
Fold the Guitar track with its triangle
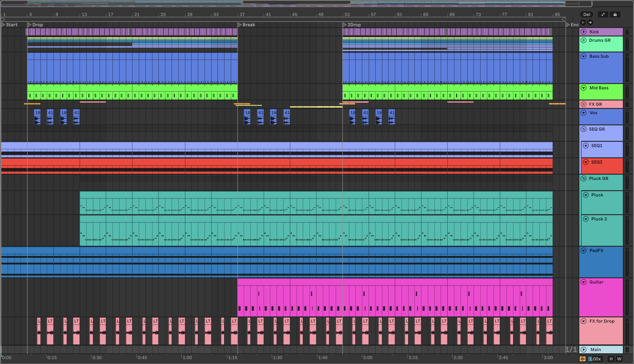pos(584,282)
